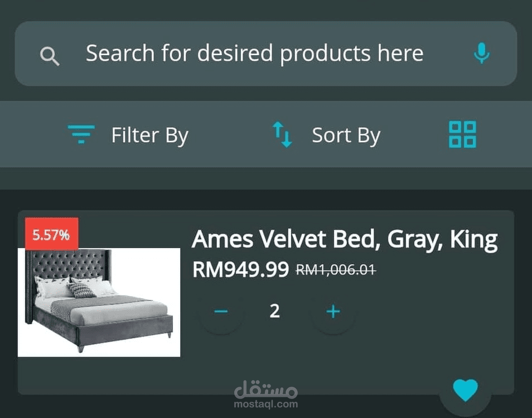The height and width of the screenshot is (418, 532).
Task: Click the filter funnel lines icon
Action: pos(81,134)
